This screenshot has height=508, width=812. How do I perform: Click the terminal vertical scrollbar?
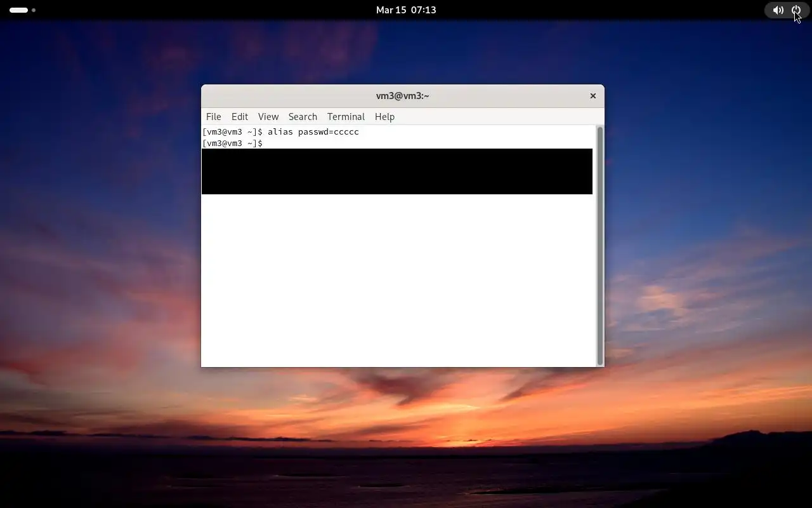pos(599,246)
